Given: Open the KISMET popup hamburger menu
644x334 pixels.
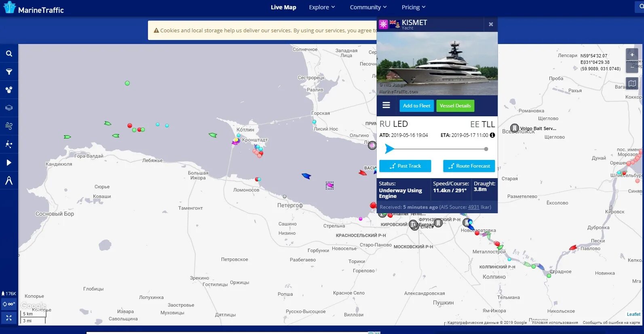Looking at the screenshot, I should tap(386, 105).
